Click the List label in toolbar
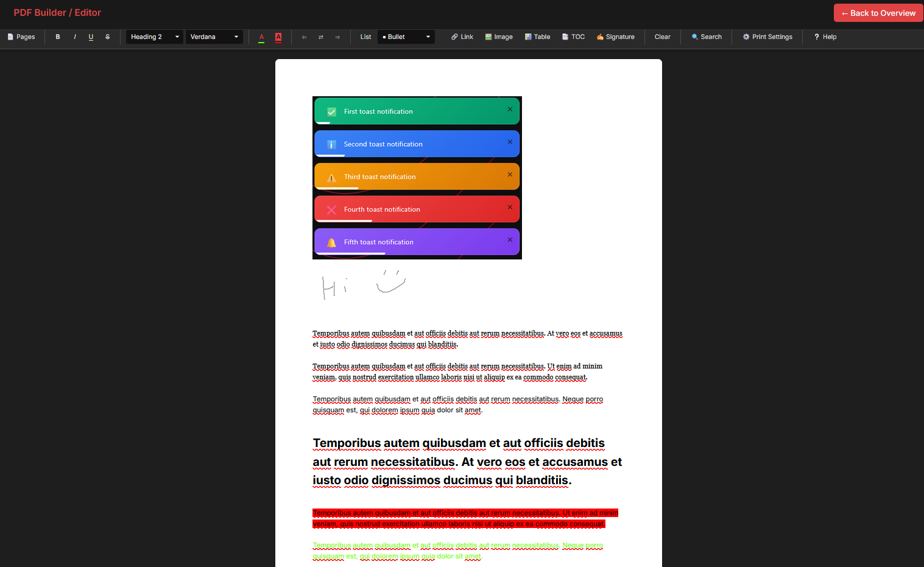 [x=365, y=37]
